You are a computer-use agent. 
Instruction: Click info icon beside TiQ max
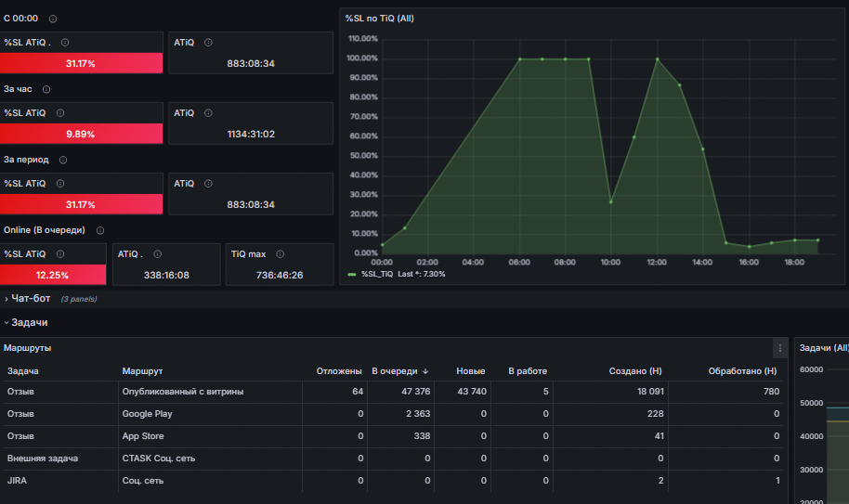[280, 254]
